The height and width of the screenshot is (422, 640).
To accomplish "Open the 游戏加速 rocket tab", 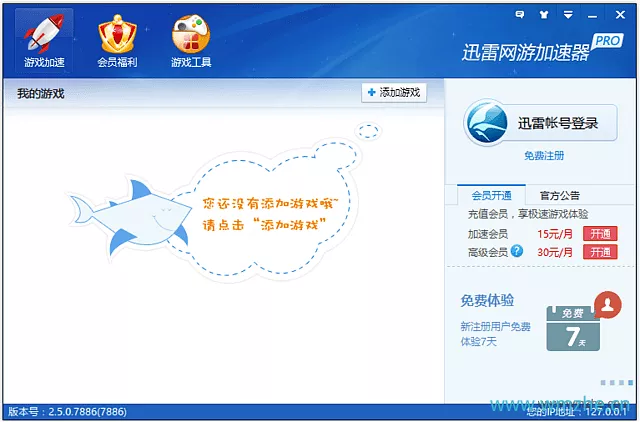I will (x=44, y=40).
